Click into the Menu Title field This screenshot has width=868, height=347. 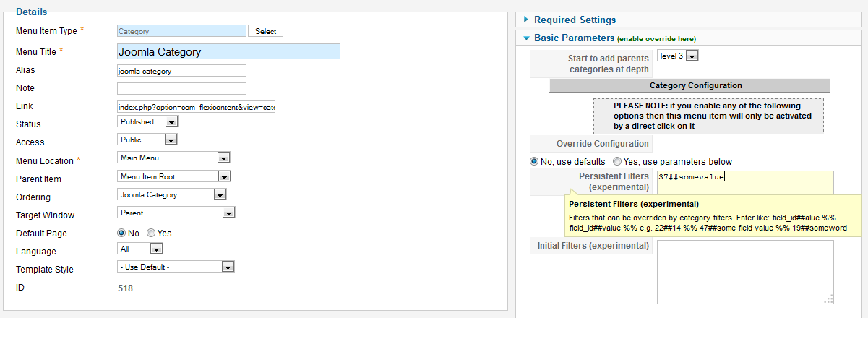click(x=228, y=51)
